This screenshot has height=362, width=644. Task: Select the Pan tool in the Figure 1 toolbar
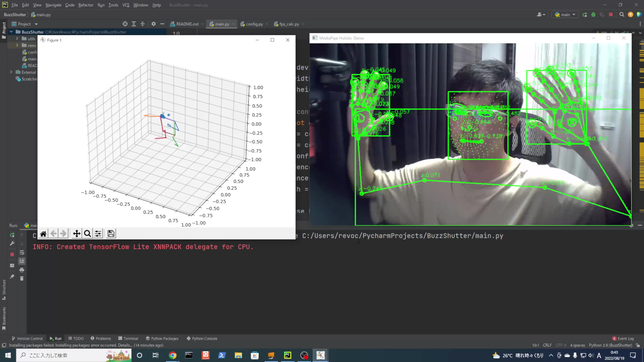[77, 234]
